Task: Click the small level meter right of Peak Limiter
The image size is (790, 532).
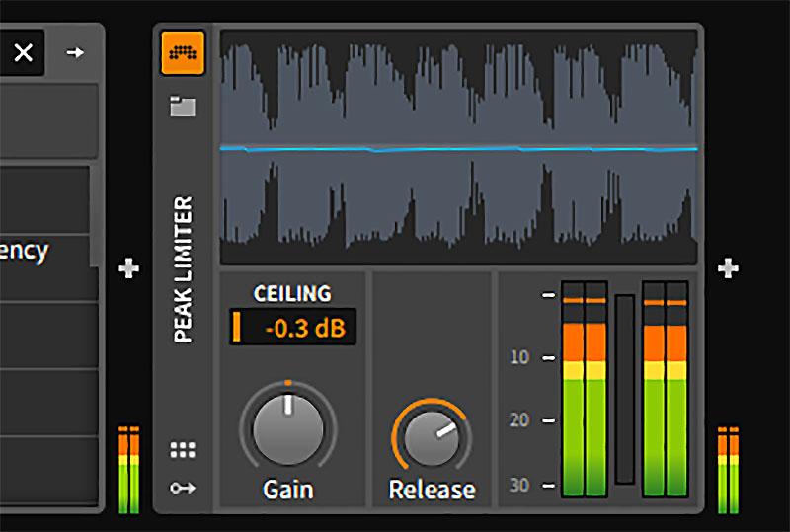Action: coord(728,470)
